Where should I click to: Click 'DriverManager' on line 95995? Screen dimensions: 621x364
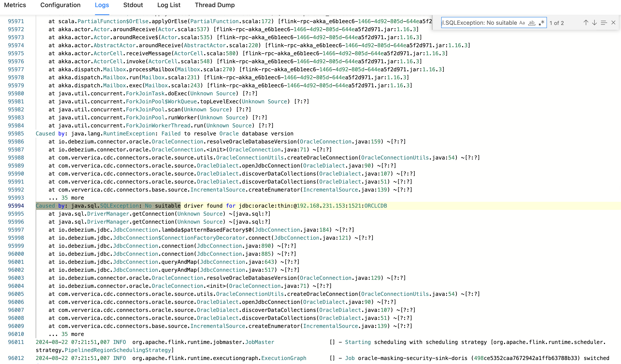click(x=108, y=214)
